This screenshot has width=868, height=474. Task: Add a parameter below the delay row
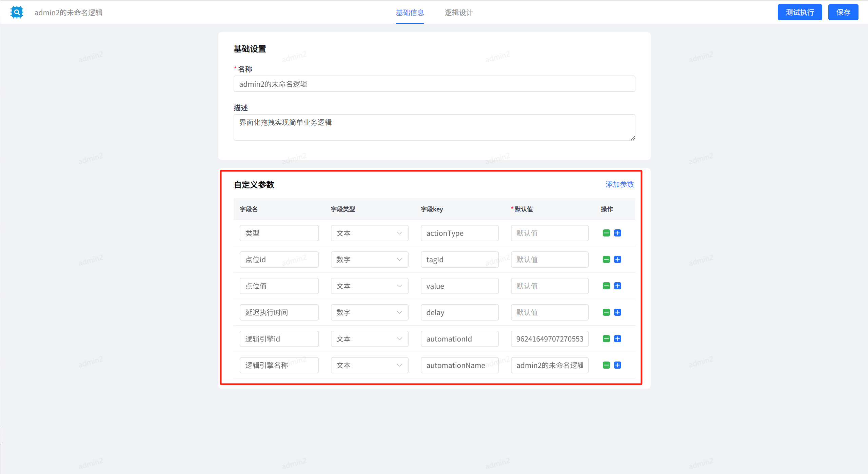(617, 312)
